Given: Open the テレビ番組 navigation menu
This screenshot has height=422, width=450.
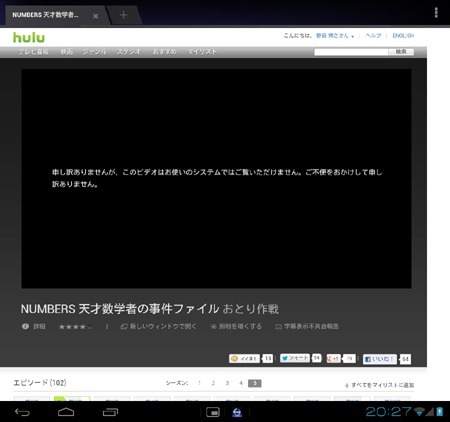Looking at the screenshot, I should [33, 52].
